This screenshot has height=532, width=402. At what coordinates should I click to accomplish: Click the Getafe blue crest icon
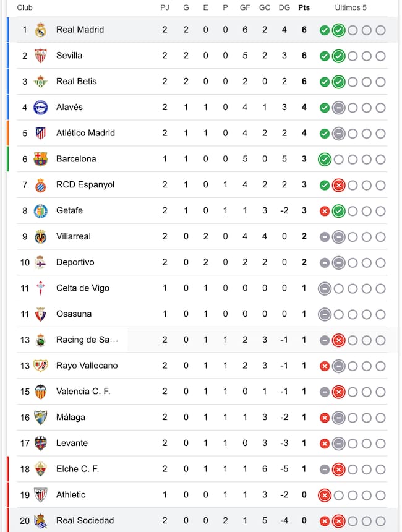click(x=40, y=211)
